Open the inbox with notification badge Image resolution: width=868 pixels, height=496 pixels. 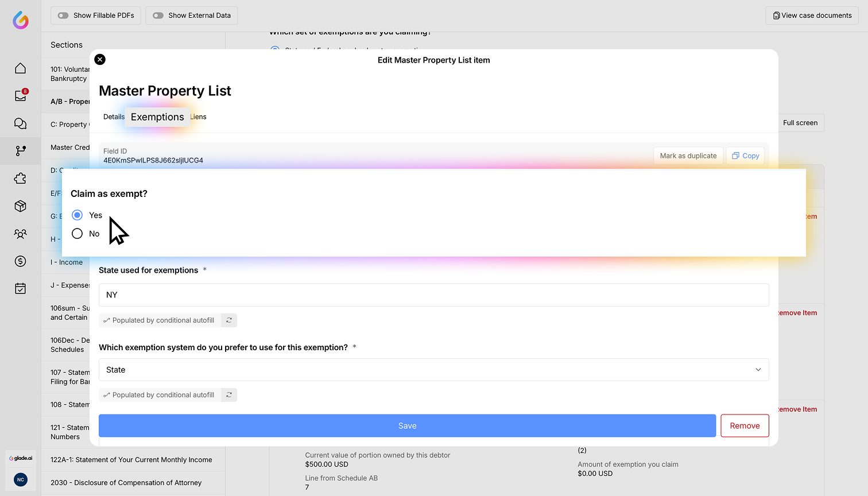pos(20,96)
